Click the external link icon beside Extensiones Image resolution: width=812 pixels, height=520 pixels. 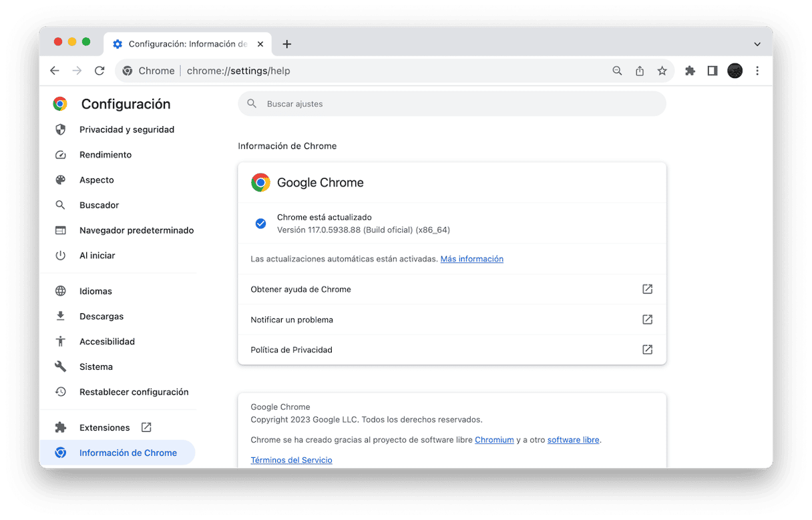(x=146, y=427)
